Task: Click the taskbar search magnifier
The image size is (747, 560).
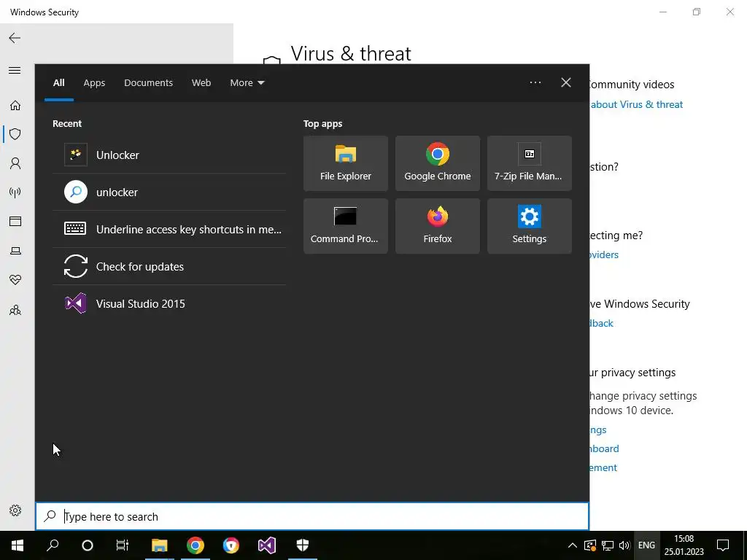Action: (x=53, y=545)
